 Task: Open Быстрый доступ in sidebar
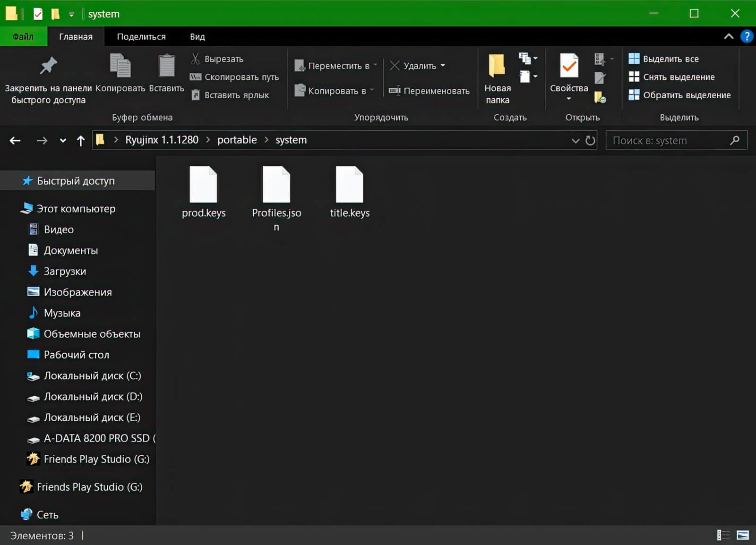[x=77, y=180]
